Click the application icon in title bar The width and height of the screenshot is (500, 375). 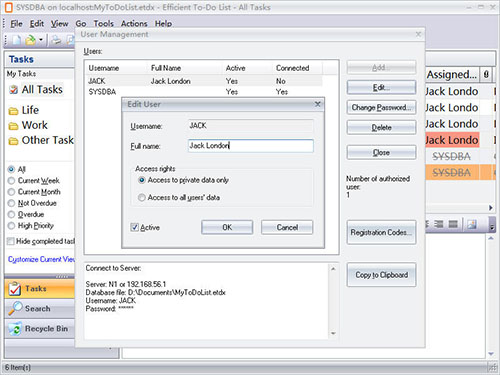[x=9, y=7]
